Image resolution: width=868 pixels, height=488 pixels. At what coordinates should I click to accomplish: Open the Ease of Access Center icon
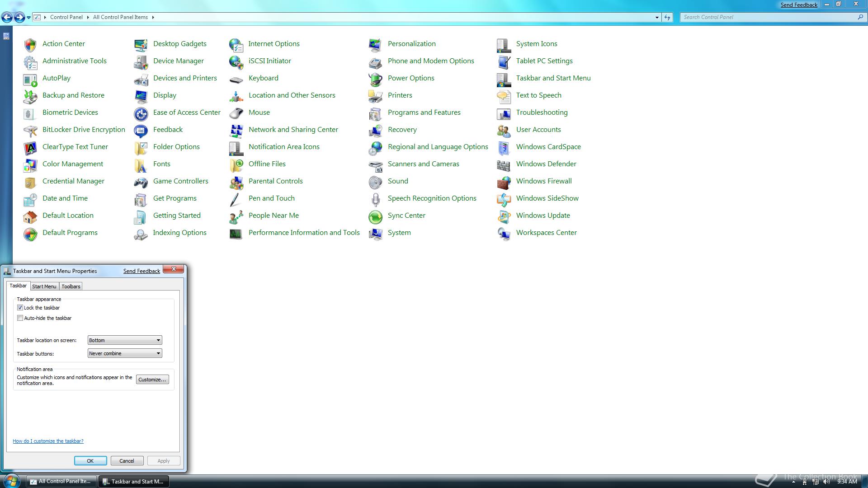pos(141,113)
